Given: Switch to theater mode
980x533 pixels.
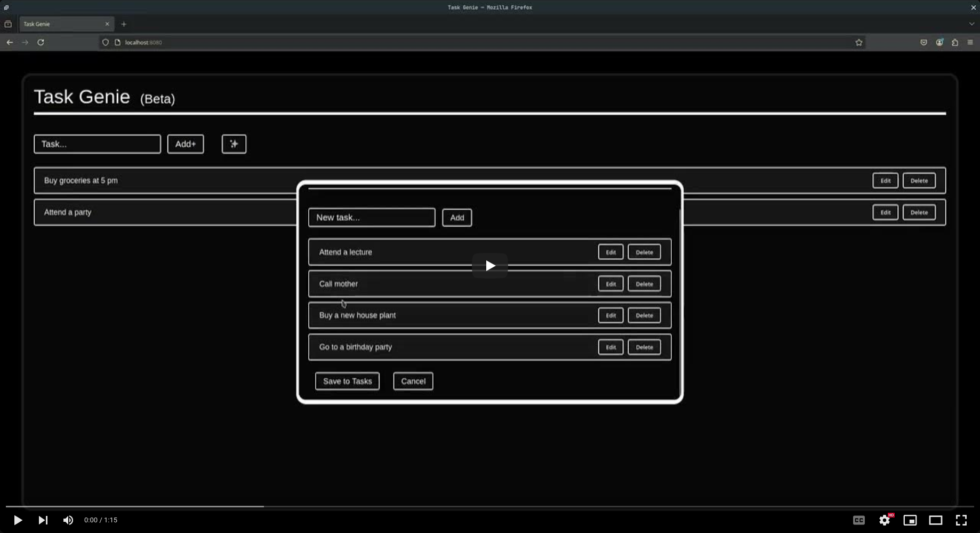Looking at the screenshot, I should click(936, 520).
